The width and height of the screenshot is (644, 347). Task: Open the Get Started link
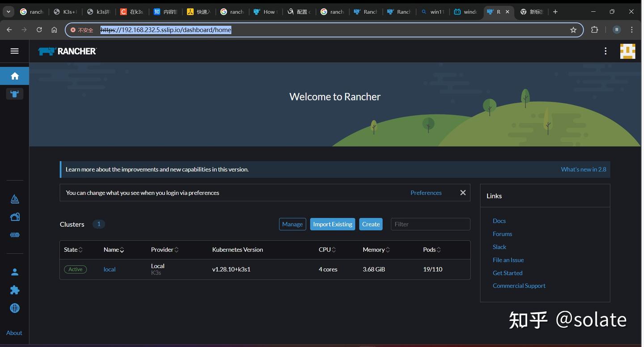(x=508, y=273)
